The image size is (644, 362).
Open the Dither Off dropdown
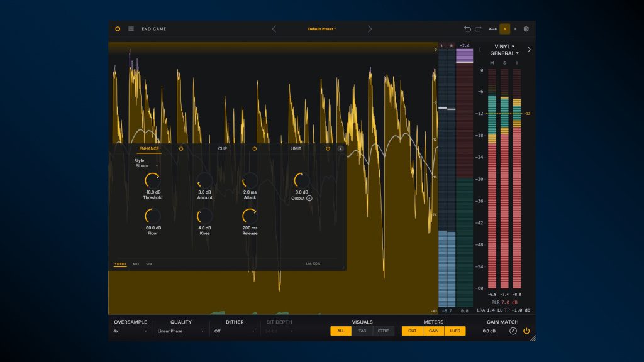pos(235,331)
